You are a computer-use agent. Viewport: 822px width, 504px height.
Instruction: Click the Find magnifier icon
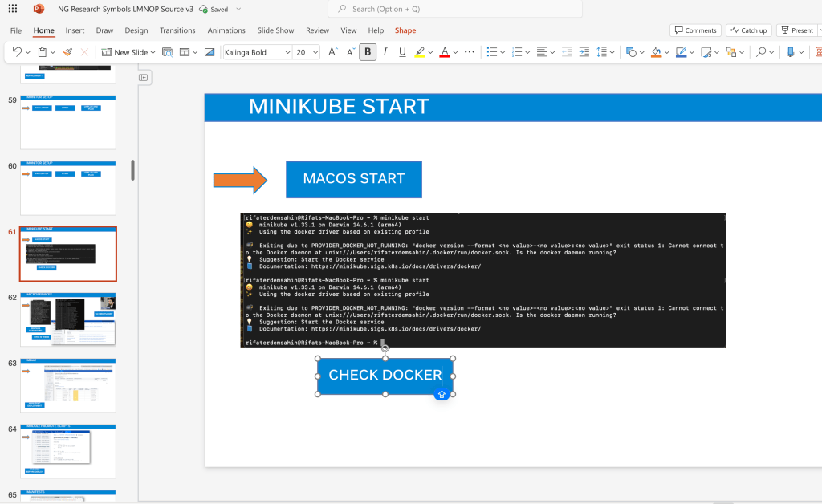[x=761, y=52]
